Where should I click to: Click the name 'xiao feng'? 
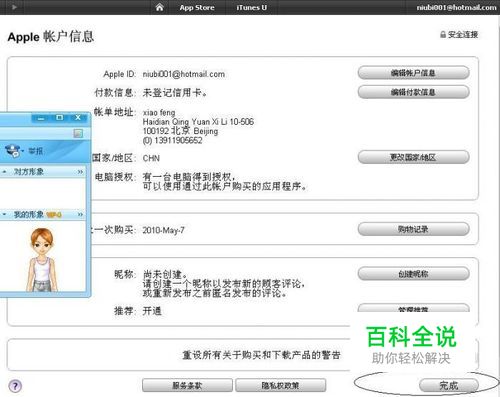click(159, 113)
